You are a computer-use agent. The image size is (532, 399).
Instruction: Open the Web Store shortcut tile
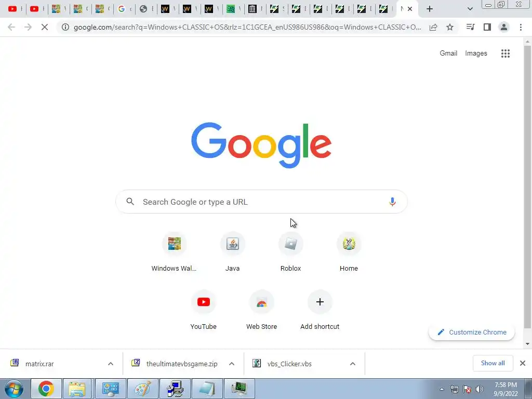(262, 310)
